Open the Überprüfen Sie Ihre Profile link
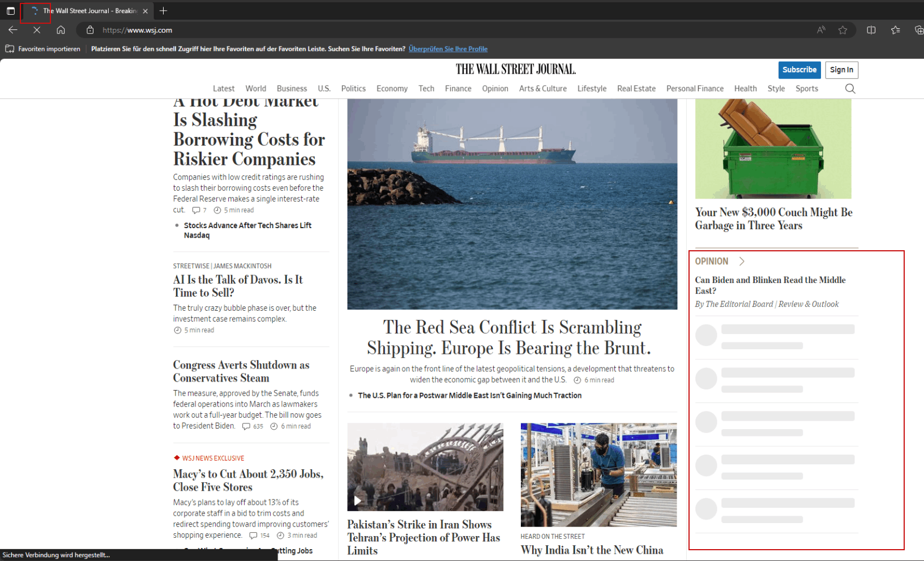 point(448,49)
